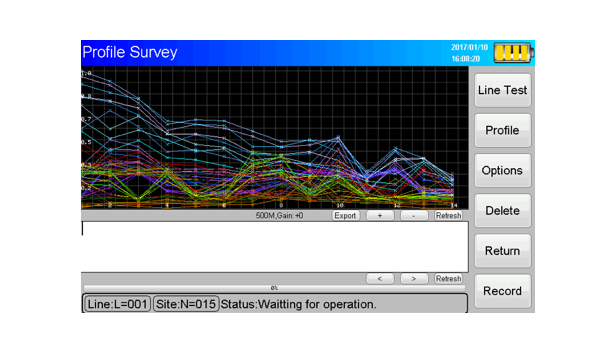This screenshot has width=610, height=364.
Task: Open the Options menu
Action: [502, 170]
